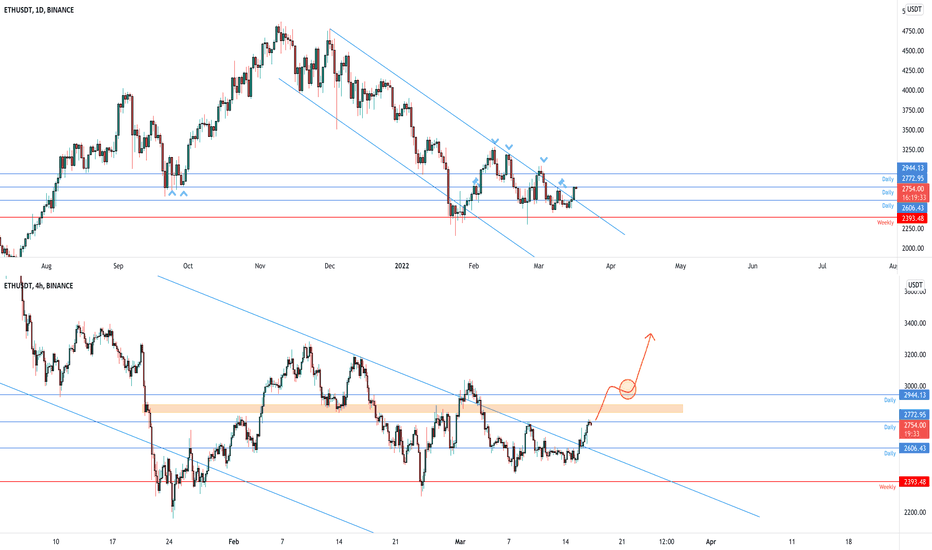Click the red 2393.48 weekly price label on 1D chart
The width and height of the screenshot is (932, 550).
tap(912, 219)
